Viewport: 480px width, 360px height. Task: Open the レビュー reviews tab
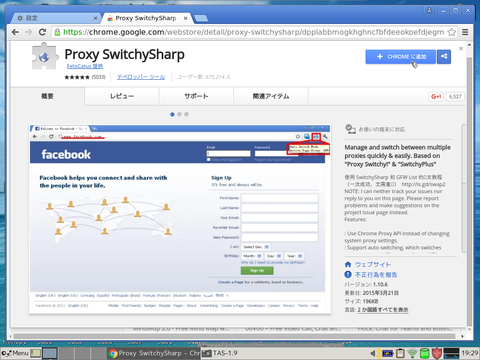coord(122,96)
